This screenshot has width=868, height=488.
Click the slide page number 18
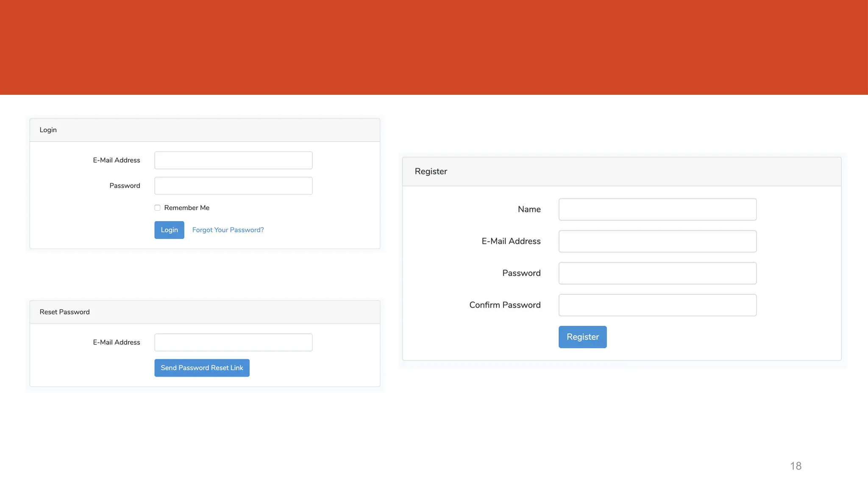point(796,466)
